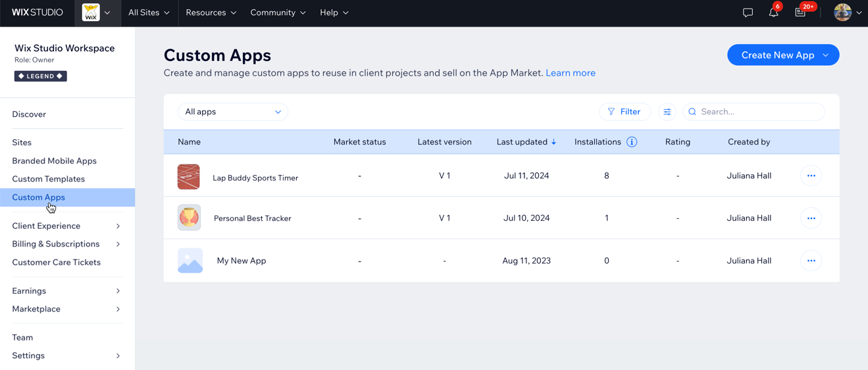
Task: Click the Rating column header
Action: click(x=677, y=142)
